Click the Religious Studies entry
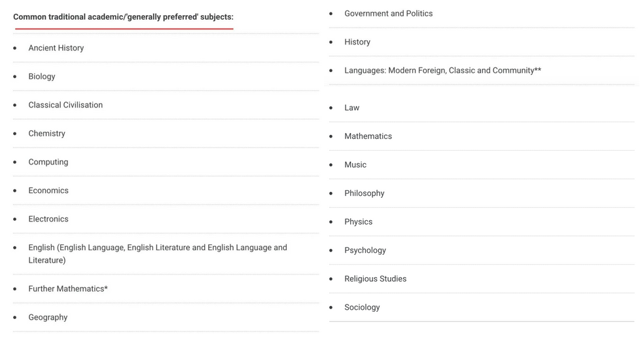Viewport: 644px width, 338px height. point(376,279)
